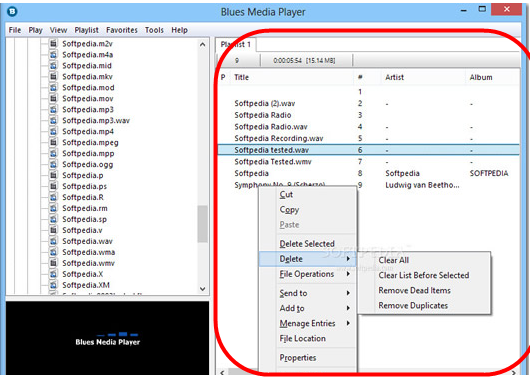
Task: Select Delete Selected in context menu
Action: click(x=308, y=244)
